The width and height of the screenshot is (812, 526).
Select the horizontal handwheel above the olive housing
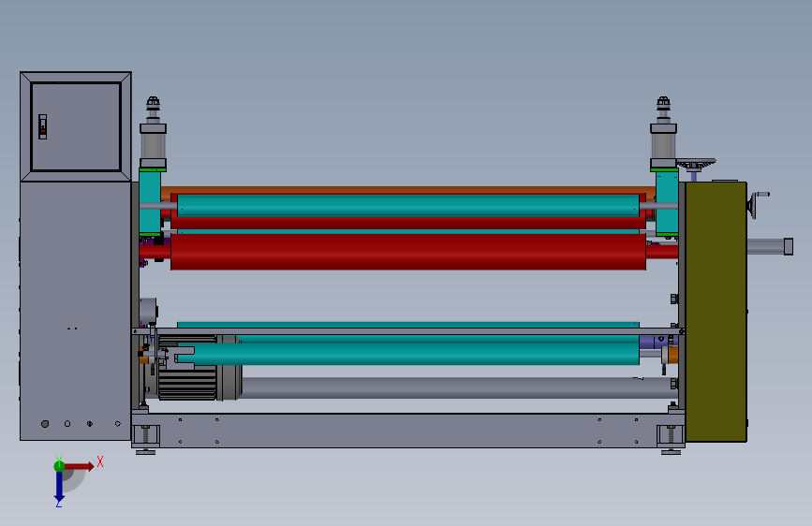point(696,164)
